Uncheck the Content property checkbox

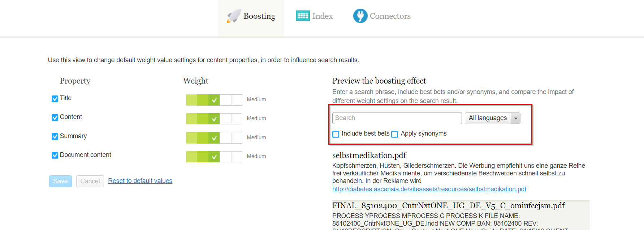(x=55, y=118)
